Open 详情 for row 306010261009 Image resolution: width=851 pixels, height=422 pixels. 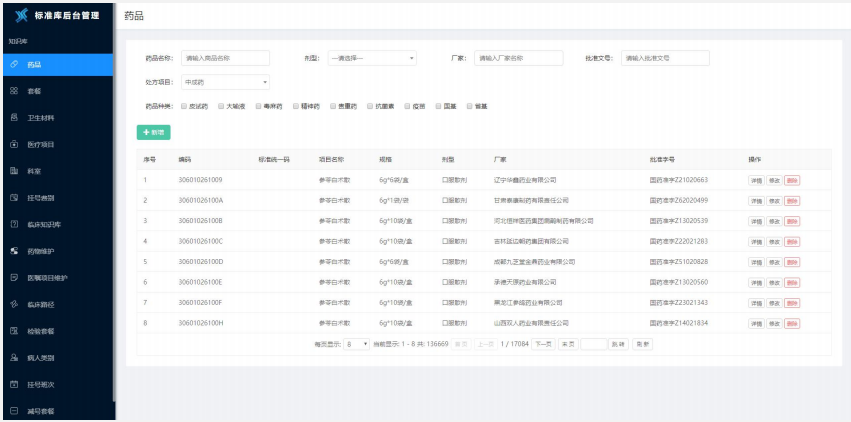click(x=756, y=181)
